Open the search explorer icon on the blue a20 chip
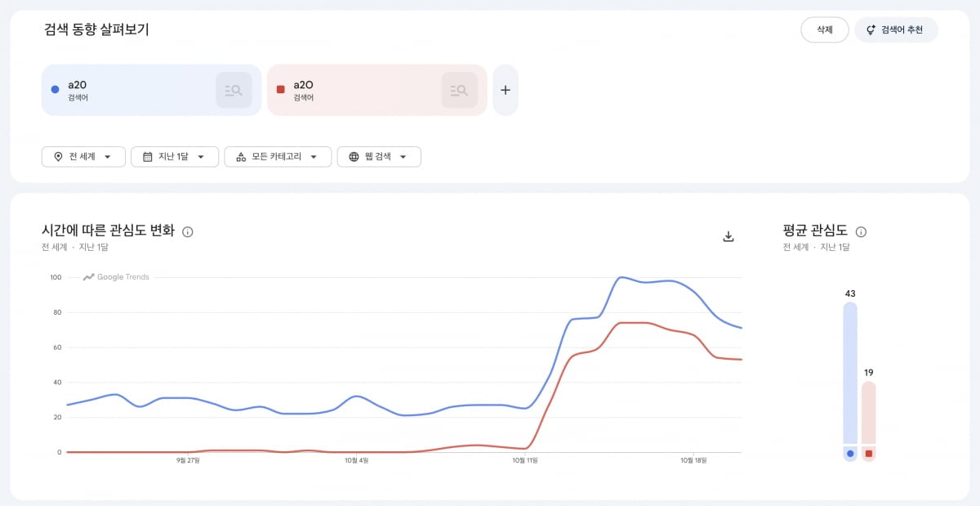The height and width of the screenshot is (506, 980). click(234, 90)
